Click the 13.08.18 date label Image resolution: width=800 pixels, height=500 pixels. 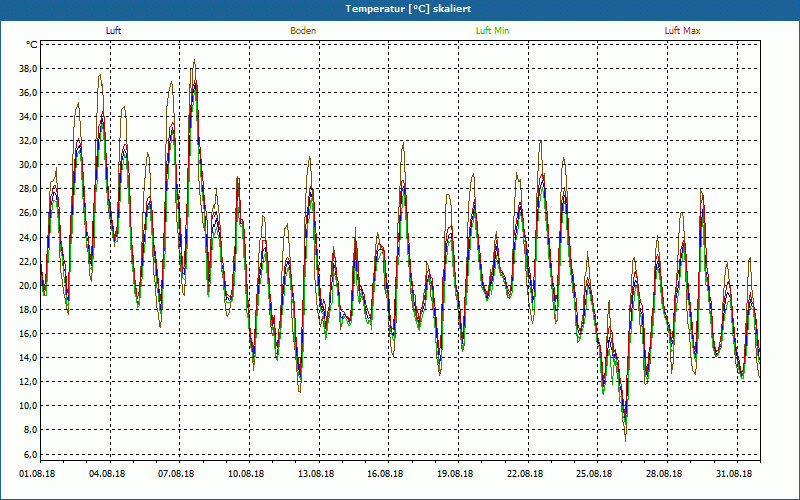(x=316, y=474)
